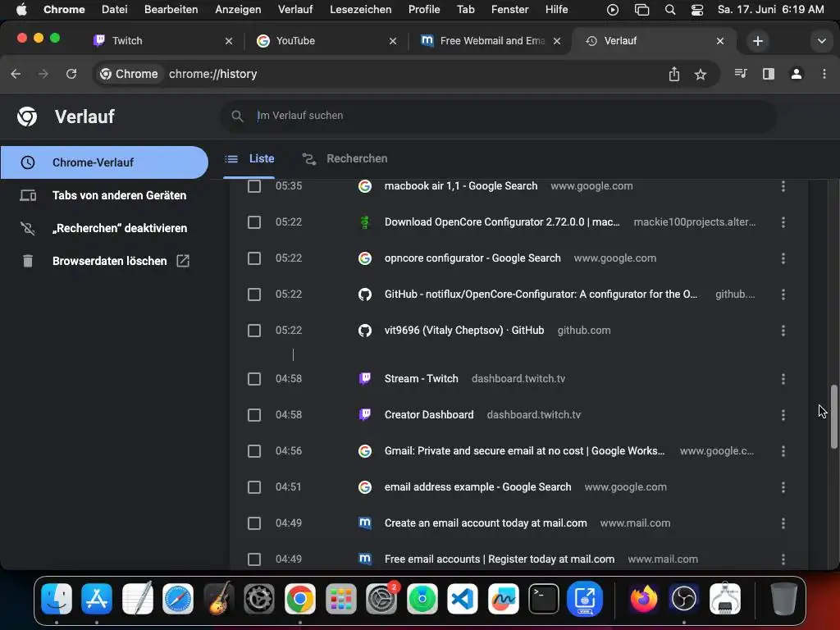Viewport: 840px width, 630px height.
Task: Select checkbox for Stream - Twitch entry
Action: (254, 379)
